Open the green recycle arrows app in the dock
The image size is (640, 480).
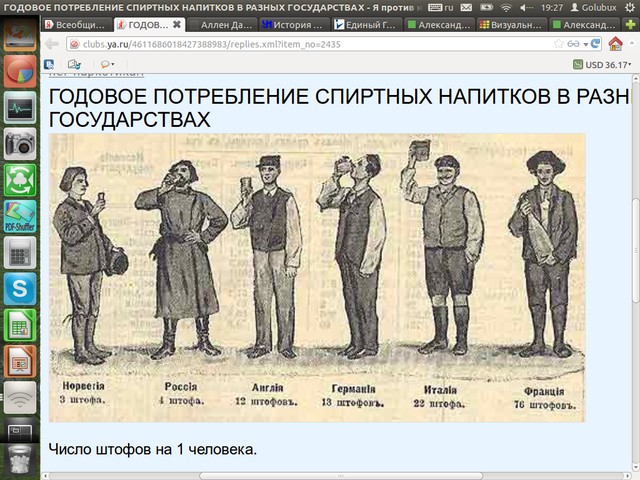point(20,180)
